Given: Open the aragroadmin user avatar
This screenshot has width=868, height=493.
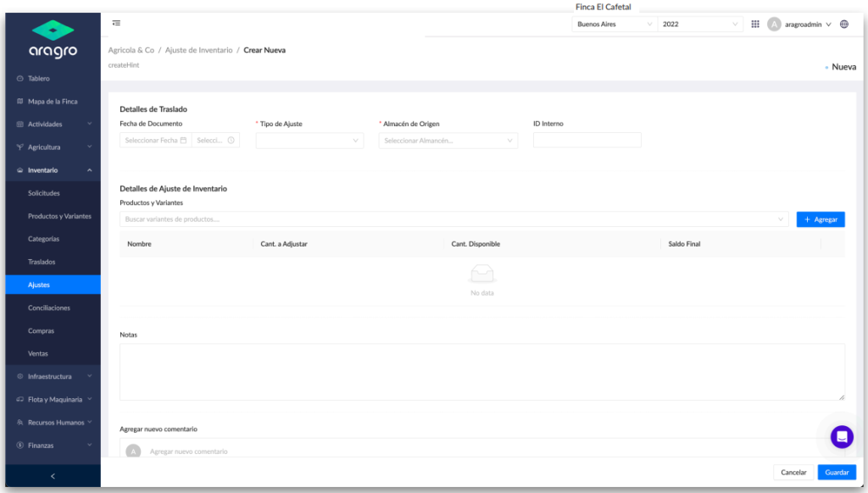Looking at the screenshot, I should (x=774, y=25).
